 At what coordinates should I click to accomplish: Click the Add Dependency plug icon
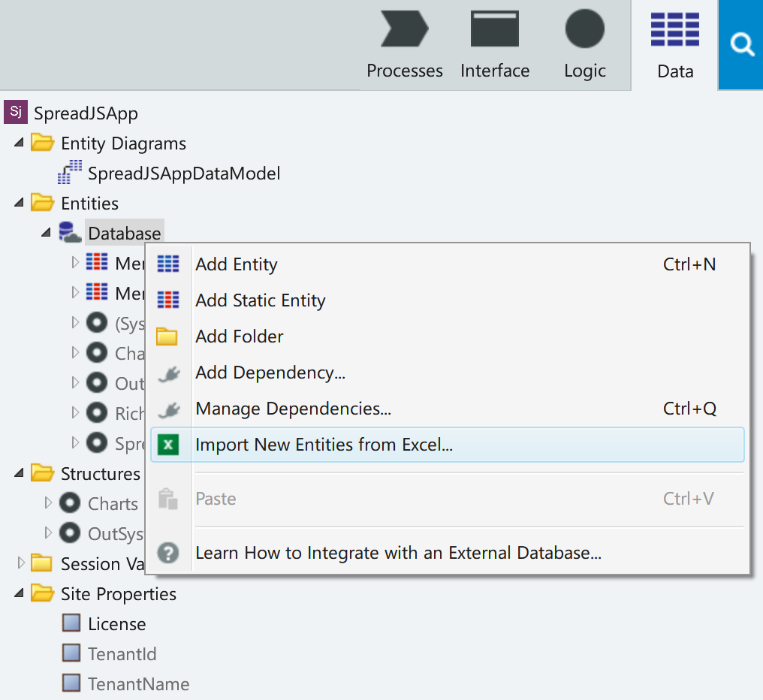point(169,373)
